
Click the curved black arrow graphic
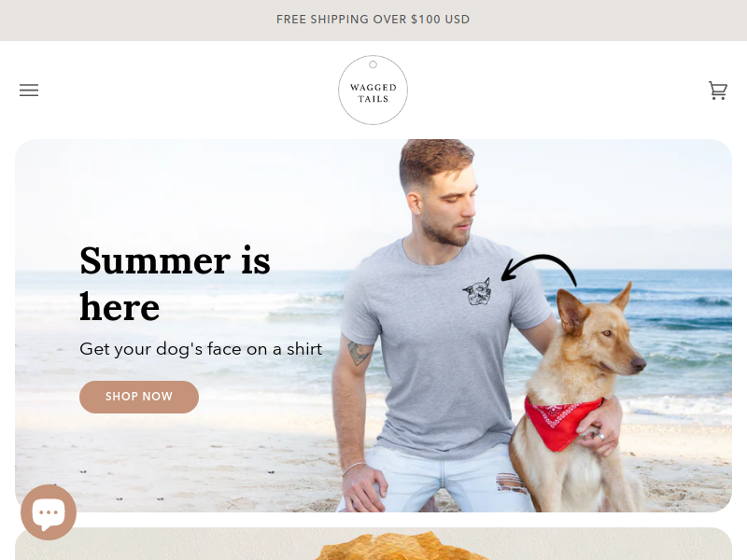click(x=539, y=269)
